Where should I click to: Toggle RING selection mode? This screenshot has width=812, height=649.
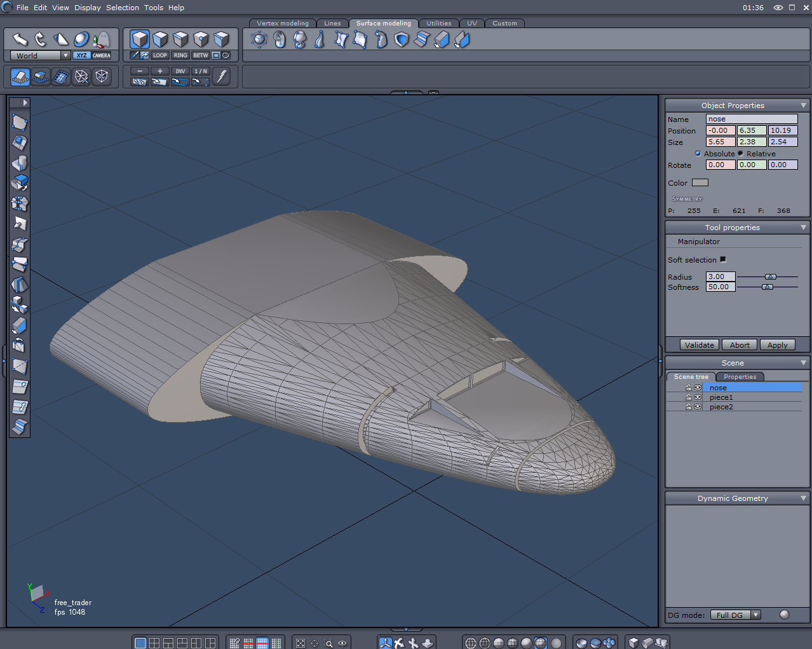tap(180, 55)
